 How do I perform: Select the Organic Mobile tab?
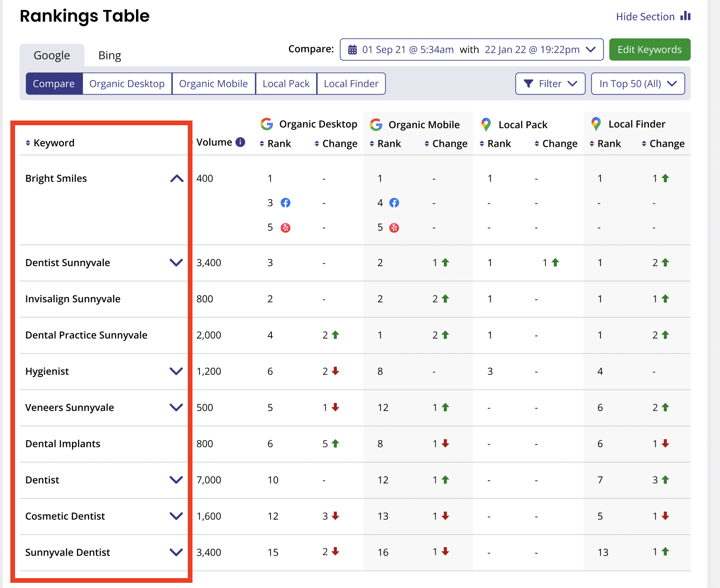[x=213, y=84]
